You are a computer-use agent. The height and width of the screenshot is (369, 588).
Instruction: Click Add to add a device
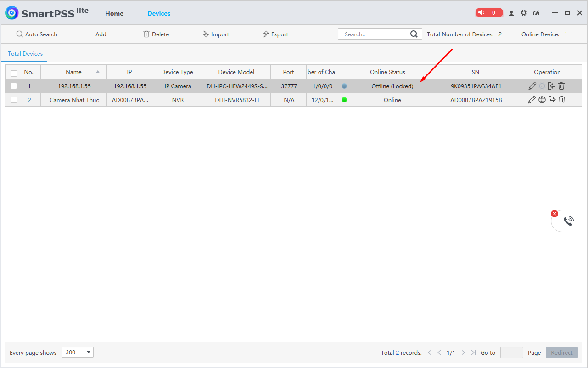click(x=96, y=34)
